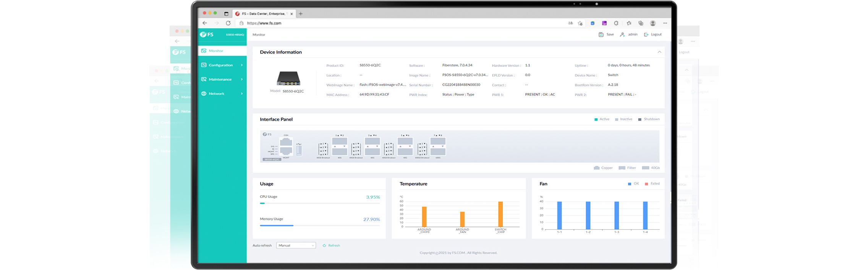This screenshot has width=868, height=270.
Task: Toggle the Shutdown legend in Interface Panel
Action: pyautogui.click(x=649, y=119)
